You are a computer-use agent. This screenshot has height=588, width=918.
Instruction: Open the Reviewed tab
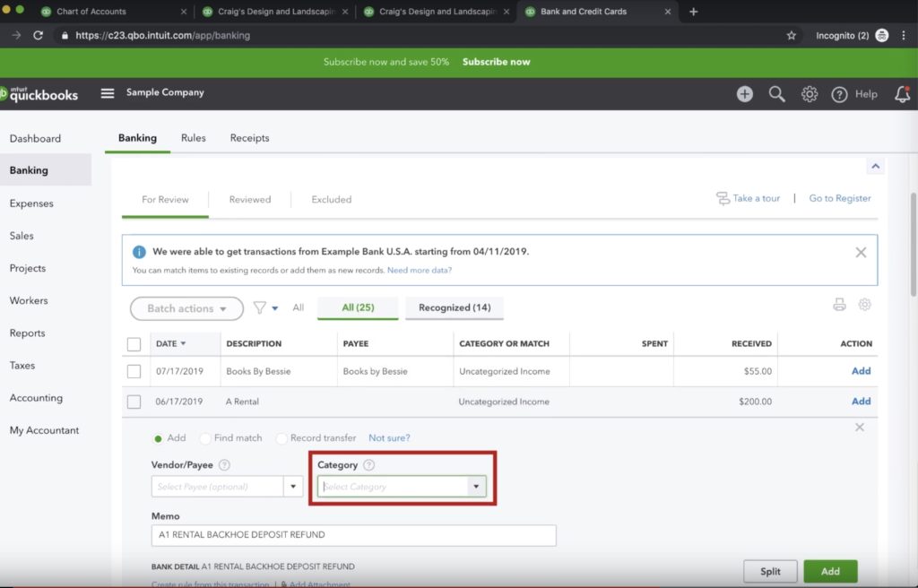(x=250, y=200)
